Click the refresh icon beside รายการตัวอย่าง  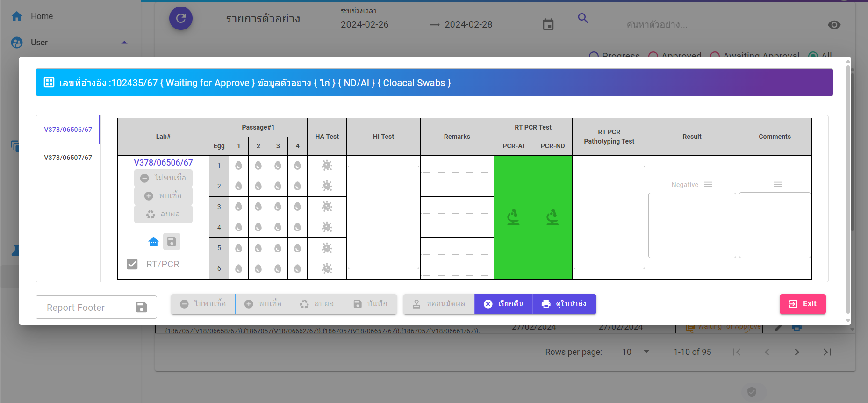[180, 19]
